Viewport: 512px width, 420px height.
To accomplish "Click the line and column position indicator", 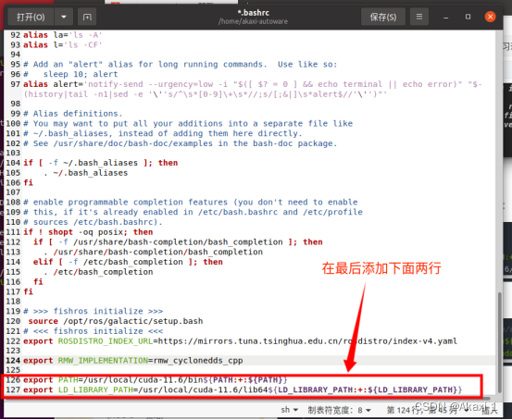I will click(x=421, y=410).
